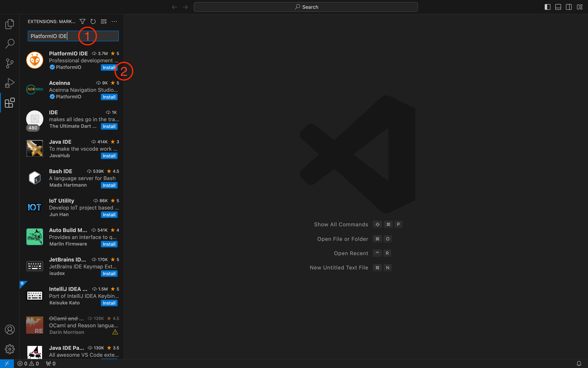The height and width of the screenshot is (368, 588).
Task: Clear extensions search results icon
Action: 103,21
